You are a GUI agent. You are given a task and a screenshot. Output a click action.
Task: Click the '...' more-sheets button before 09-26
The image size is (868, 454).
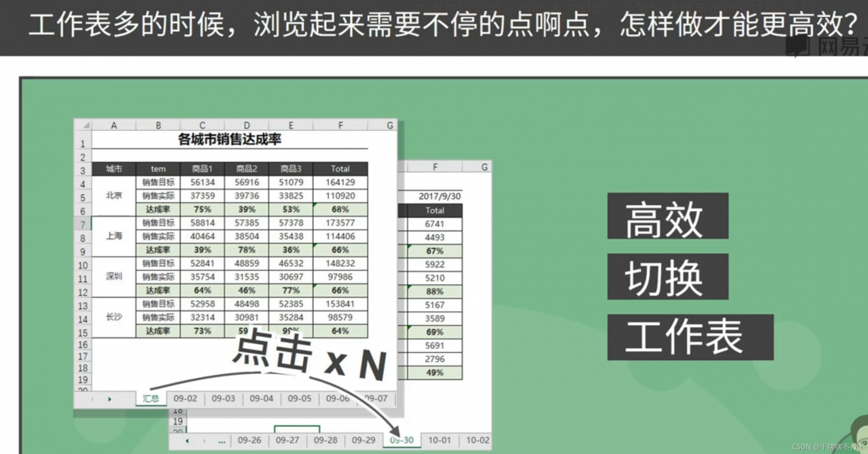tap(222, 440)
